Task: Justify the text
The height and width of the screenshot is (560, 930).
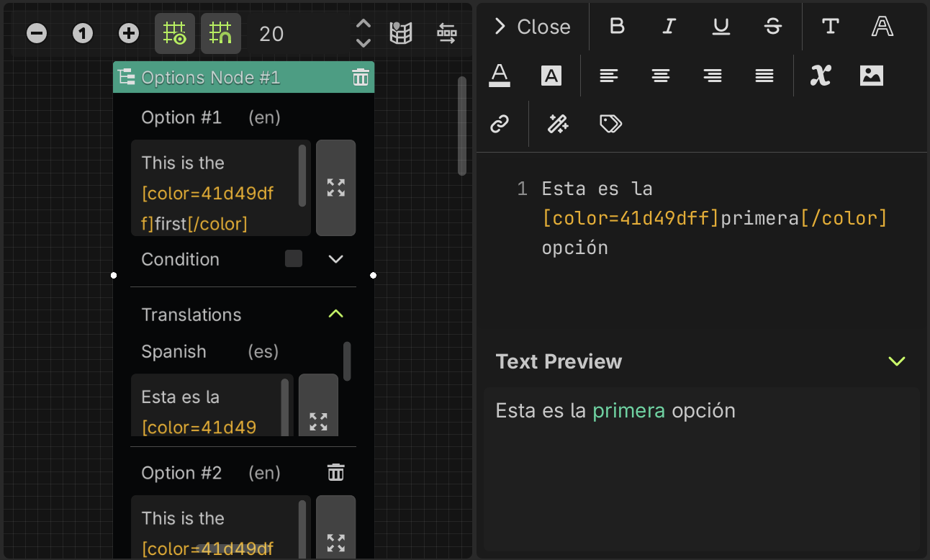Action: 764,76
